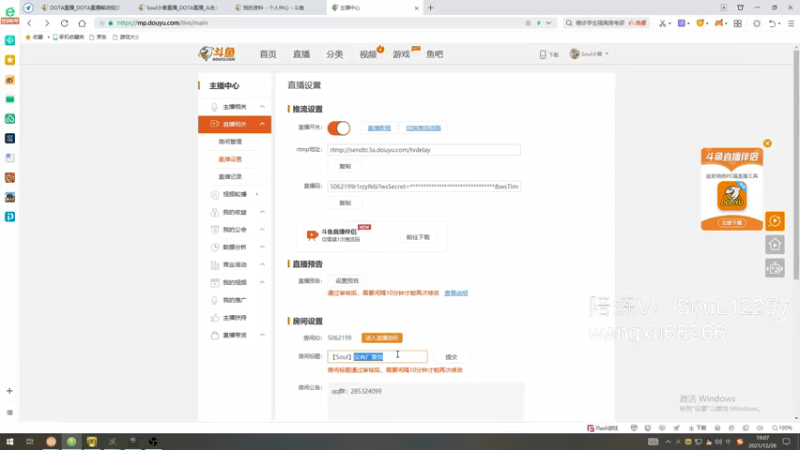800x450 pixels.
Task: Open the 查看说明 link under 直播预告
Action: (x=456, y=293)
